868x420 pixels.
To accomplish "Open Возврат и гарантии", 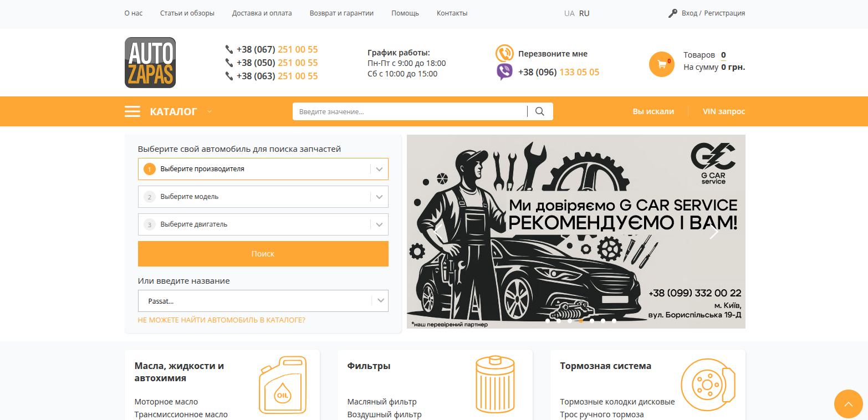I will pyautogui.click(x=341, y=13).
